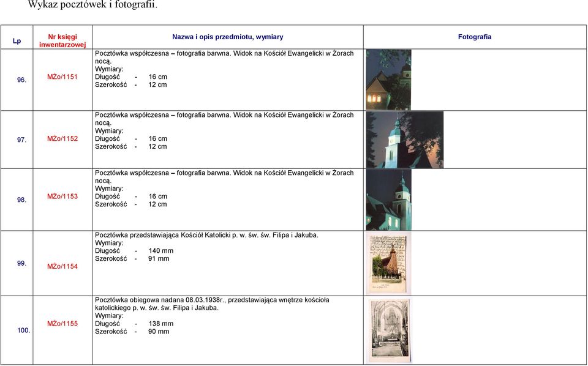Image resolution: width=588 pixels, height=366 pixels.
Task: Click the 'Szerokość' label in row 100
Action: click(x=111, y=332)
